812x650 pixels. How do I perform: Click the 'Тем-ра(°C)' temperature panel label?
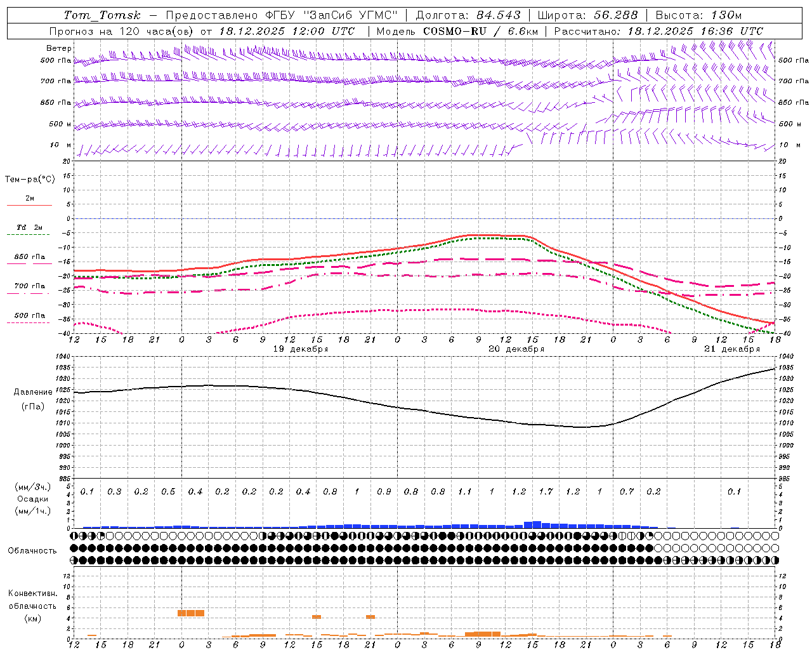[x=30, y=180]
